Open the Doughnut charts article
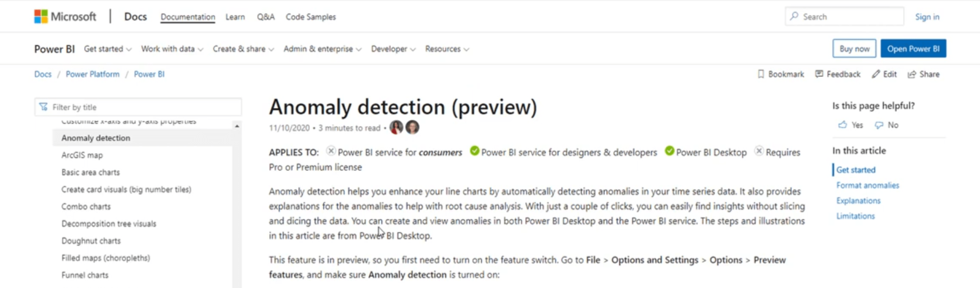980x288 pixels. coord(91,240)
